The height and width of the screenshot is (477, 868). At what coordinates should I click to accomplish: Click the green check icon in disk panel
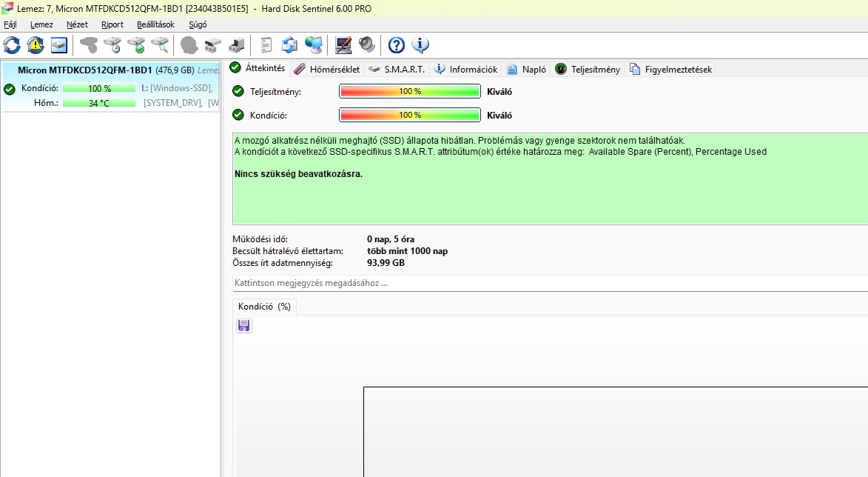(x=10, y=89)
